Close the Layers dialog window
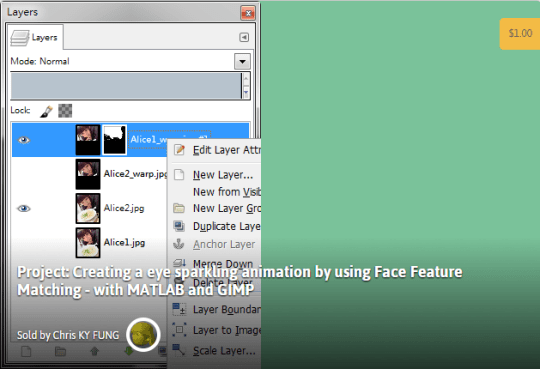Screen dimensions: 540x369 pos(248,13)
